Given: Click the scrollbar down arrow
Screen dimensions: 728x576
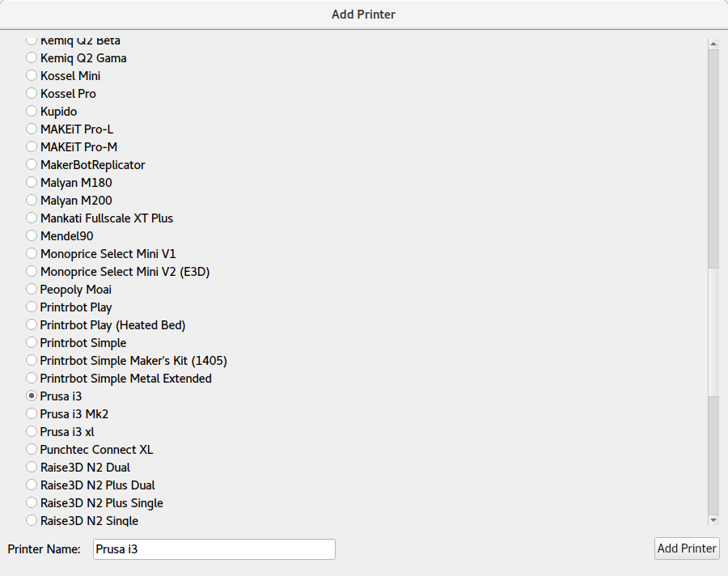Looking at the screenshot, I should (x=713, y=519).
